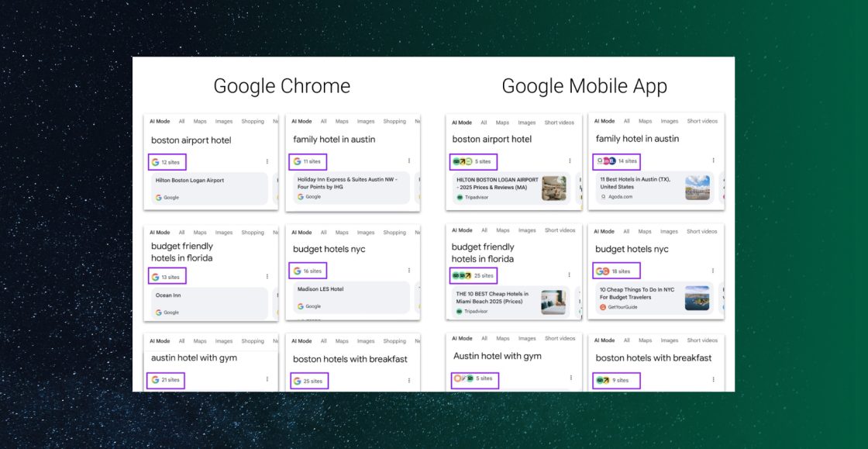Screen dimensions: 868x449
Task: Click Google icon under Madison LES Hotel result
Action: click(301, 306)
